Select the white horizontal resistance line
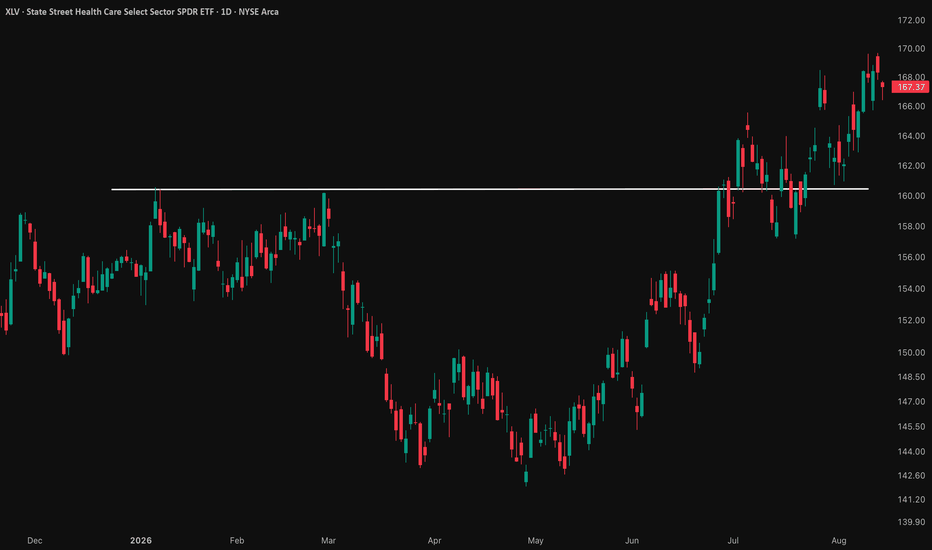The width and height of the screenshot is (932, 550). (490, 189)
